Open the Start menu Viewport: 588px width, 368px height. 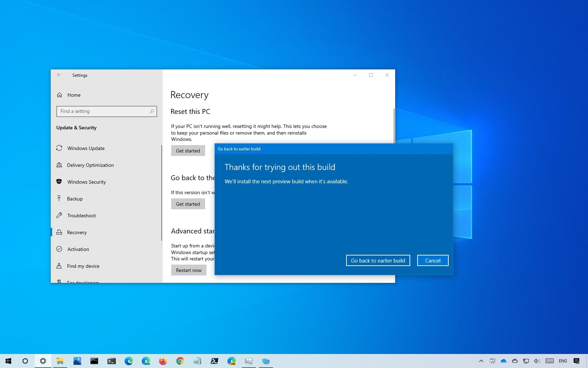[8, 361]
